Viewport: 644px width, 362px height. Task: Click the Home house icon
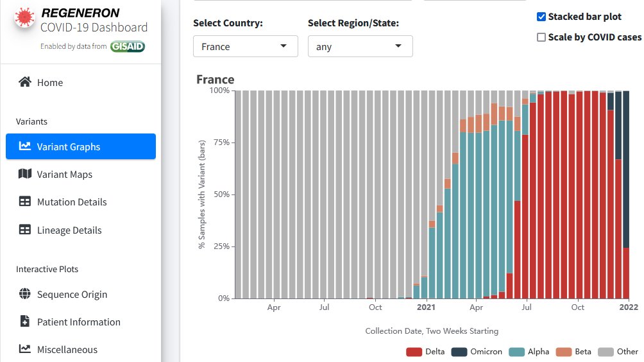[25, 82]
